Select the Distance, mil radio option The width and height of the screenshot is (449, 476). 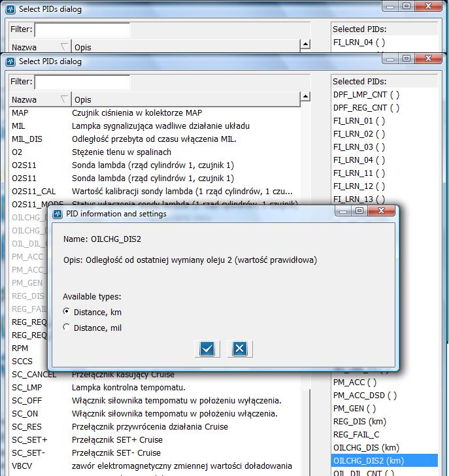click(67, 328)
